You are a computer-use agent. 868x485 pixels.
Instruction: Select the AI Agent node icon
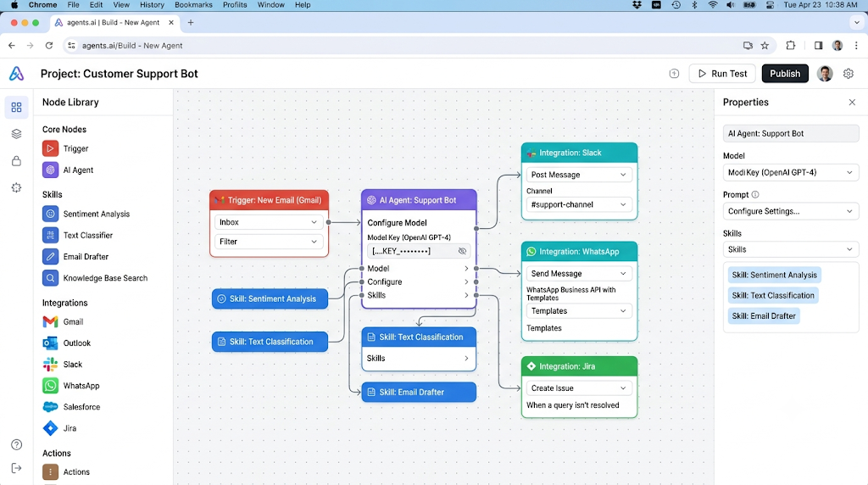point(50,170)
